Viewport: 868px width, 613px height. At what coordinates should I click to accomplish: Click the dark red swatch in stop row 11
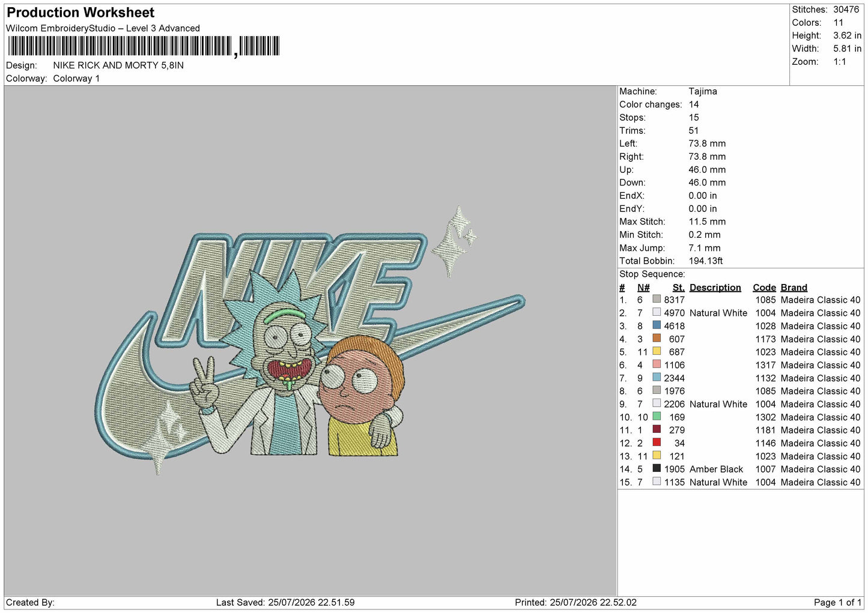(657, 429)
